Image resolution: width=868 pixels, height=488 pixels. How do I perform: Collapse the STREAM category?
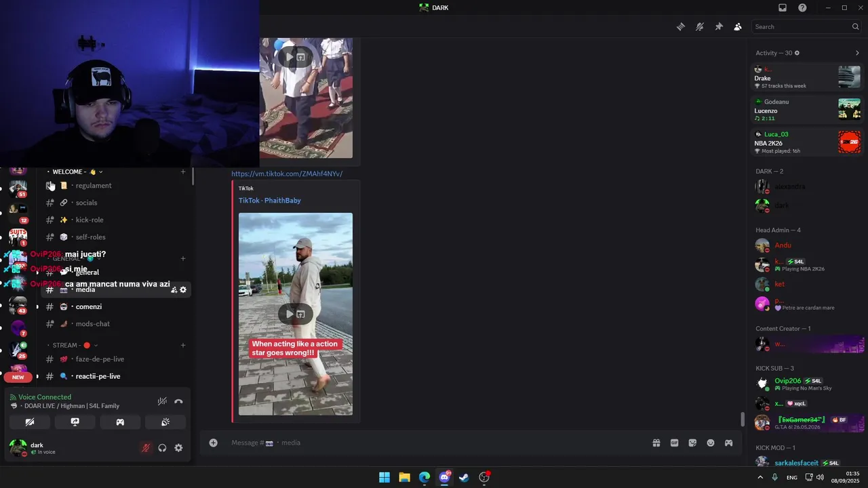(73, 345)
